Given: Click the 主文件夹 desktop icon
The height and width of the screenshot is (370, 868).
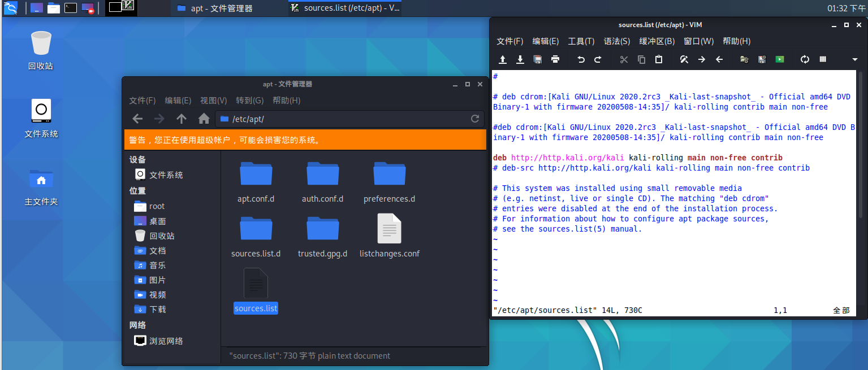Looking at the screenshot, I should pos(41,186).
